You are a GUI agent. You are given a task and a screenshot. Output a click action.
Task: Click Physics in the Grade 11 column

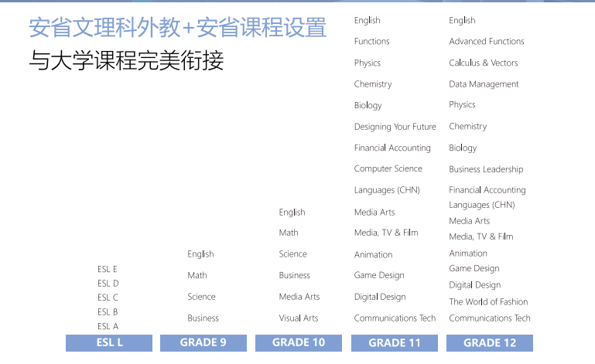click(368, 63)
